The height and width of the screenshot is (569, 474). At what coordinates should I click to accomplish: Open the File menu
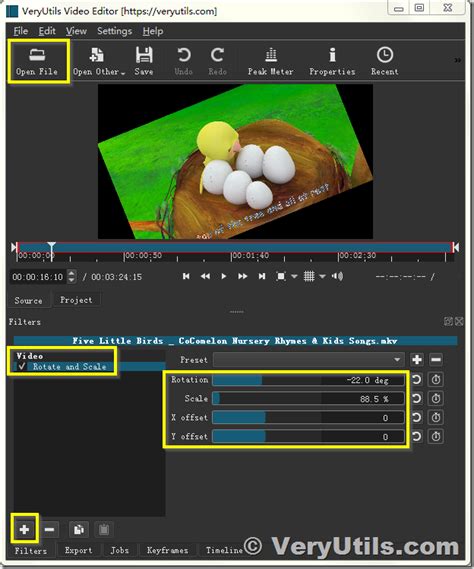point(20,31)
